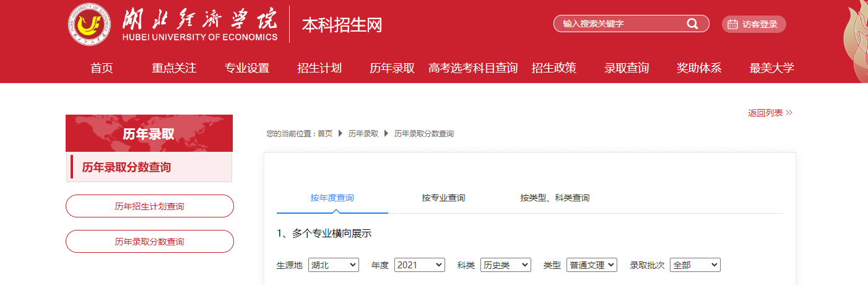Expand the 年度 year dropdown

419,265
